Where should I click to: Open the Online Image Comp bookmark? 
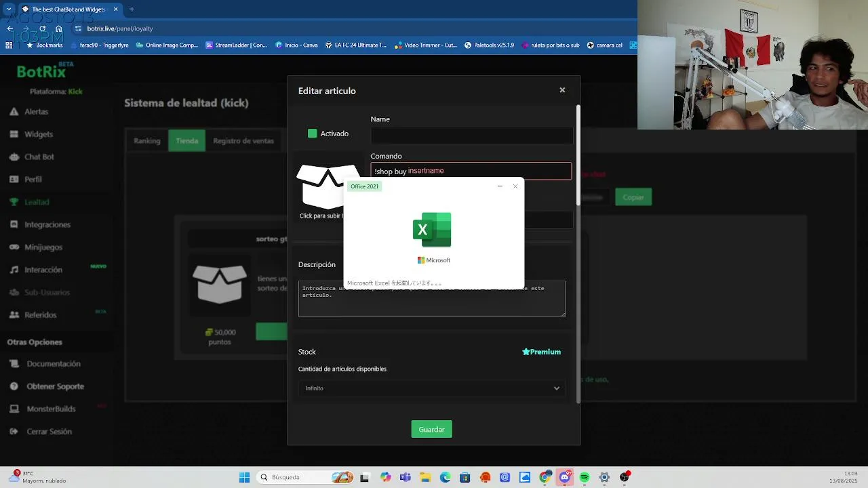point(167,45)
